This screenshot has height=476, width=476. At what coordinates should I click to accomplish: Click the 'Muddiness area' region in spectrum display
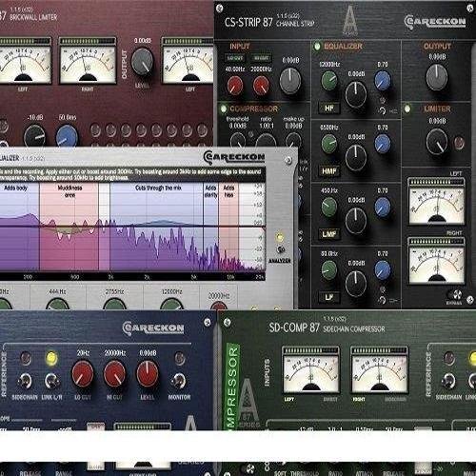pos(69,227)
